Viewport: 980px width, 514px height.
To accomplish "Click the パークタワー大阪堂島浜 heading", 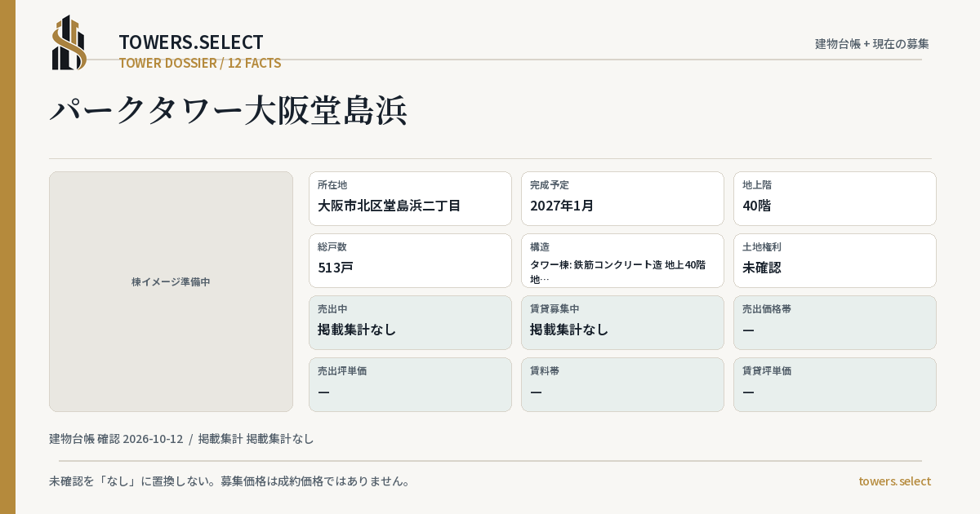I will tap(229, 110).
